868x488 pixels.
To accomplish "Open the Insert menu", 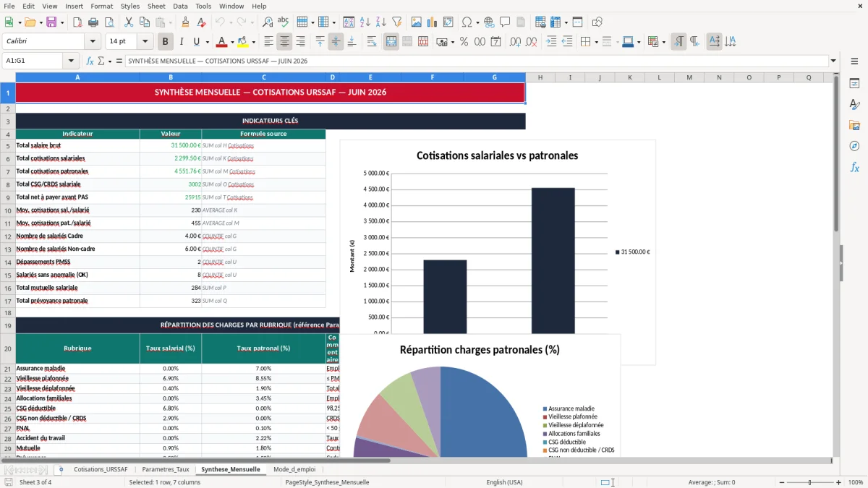I will pos(74,6).
